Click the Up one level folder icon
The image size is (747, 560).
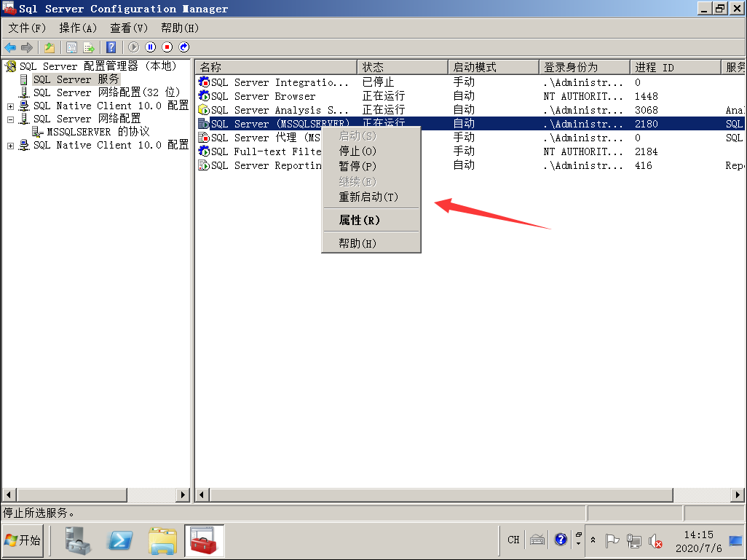point(50,47)
